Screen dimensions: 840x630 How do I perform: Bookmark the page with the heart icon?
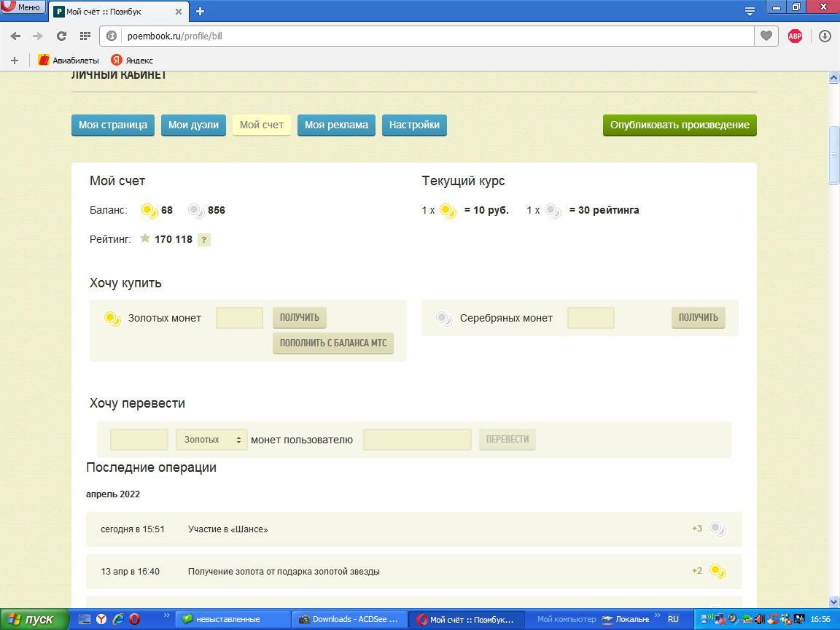(x=766, y=36)
